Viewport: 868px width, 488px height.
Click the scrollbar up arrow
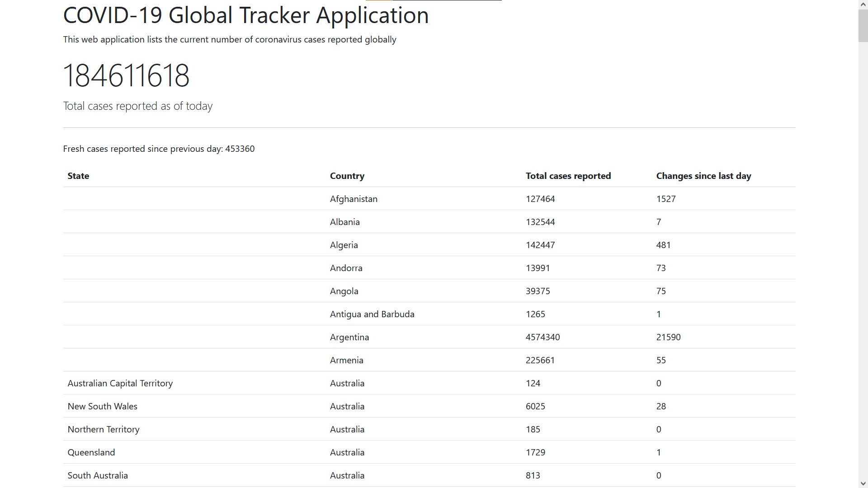pyautogui.click(x=863, y=4)
